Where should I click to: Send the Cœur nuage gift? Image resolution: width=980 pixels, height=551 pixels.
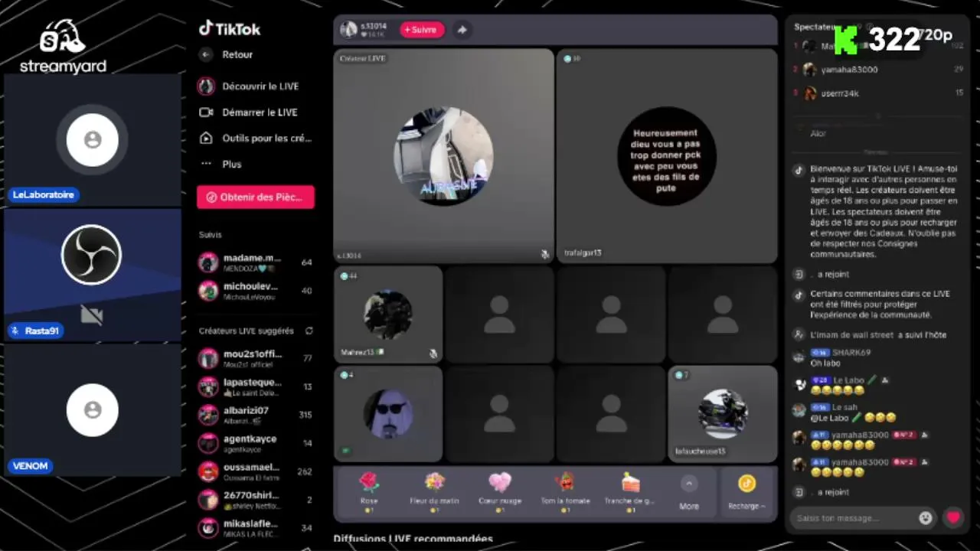coord(500,491)
